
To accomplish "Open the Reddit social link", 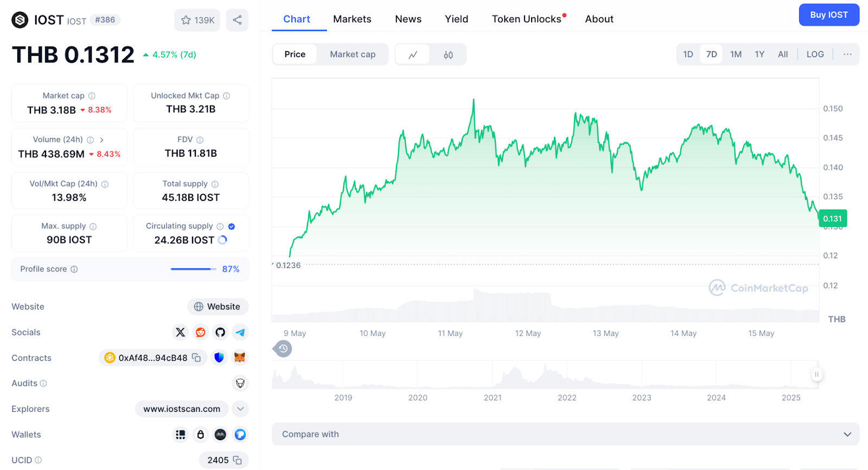I will pyautogui.click(x=201, y=332).
